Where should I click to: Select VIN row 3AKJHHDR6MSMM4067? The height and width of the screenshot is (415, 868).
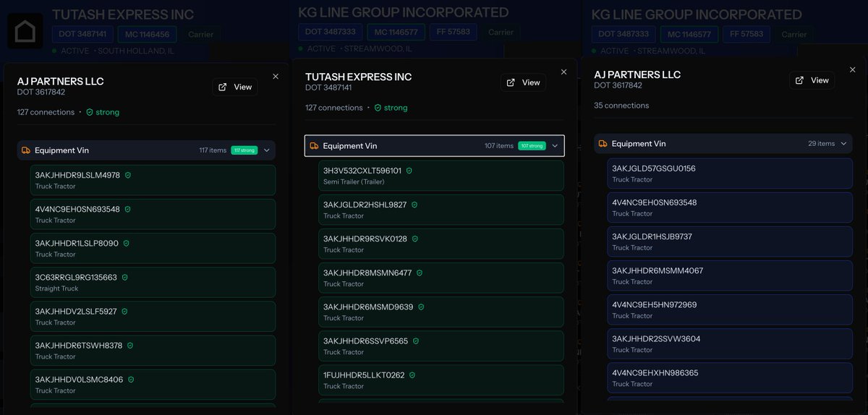730,275
